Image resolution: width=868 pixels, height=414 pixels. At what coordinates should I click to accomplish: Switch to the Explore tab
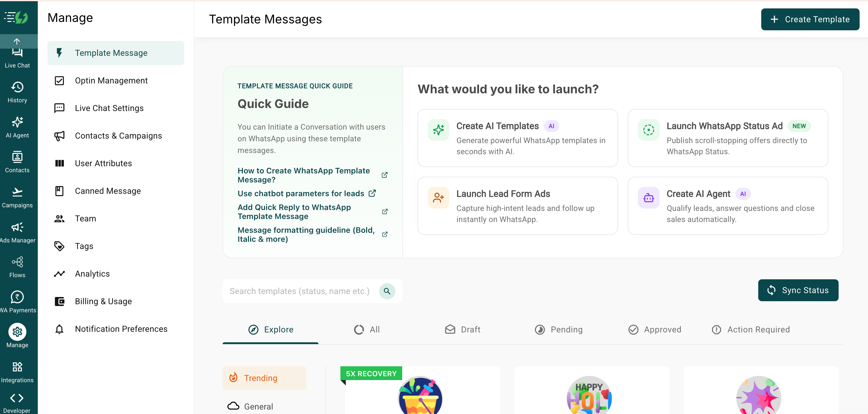pos(271,329)
